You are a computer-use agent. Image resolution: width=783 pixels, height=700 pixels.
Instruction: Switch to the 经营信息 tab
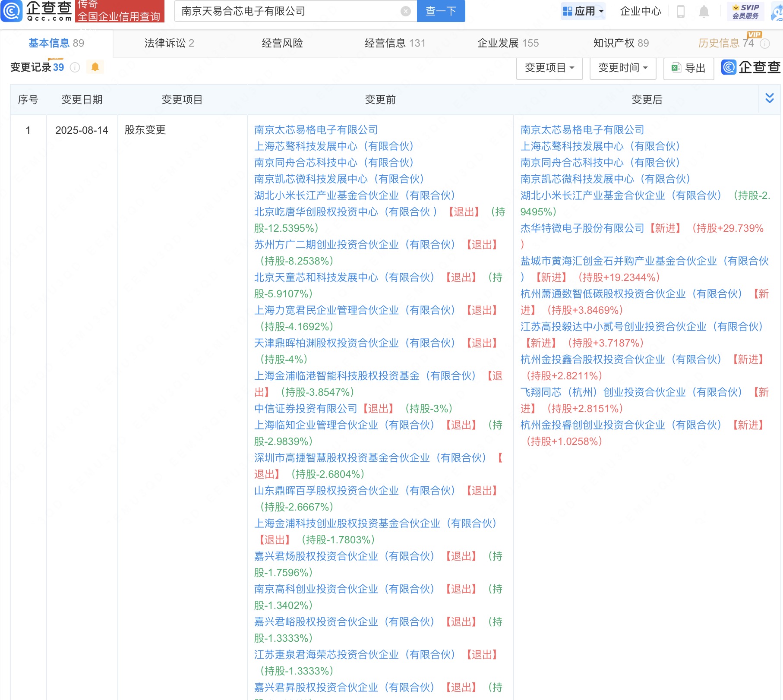pos(395,43)
